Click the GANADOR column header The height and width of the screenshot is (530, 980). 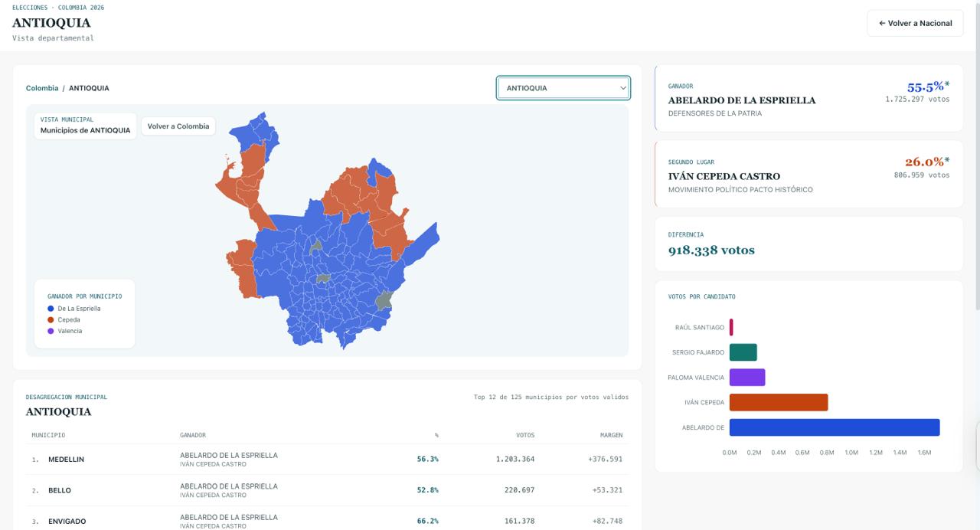[193, 435]
